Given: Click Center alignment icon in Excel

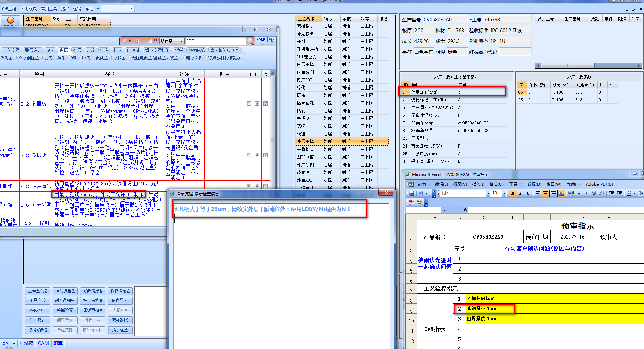Looking at the screenshot, I should pos(546,193).
